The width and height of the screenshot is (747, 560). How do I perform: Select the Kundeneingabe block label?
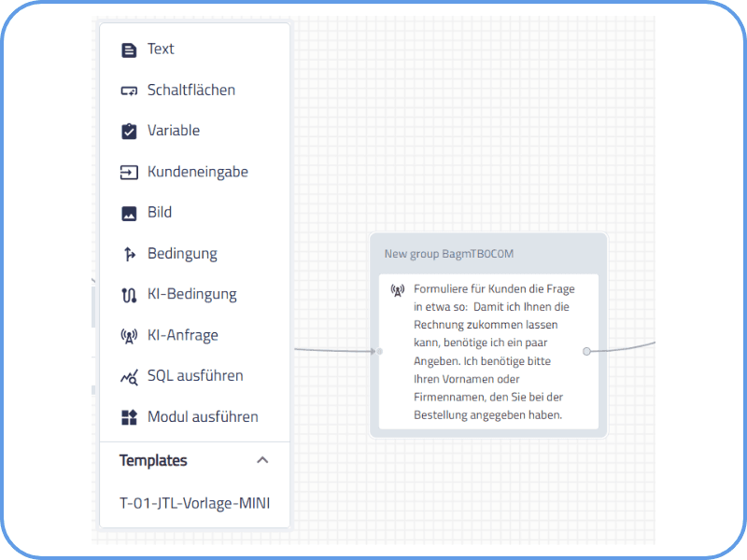point(198,172)
